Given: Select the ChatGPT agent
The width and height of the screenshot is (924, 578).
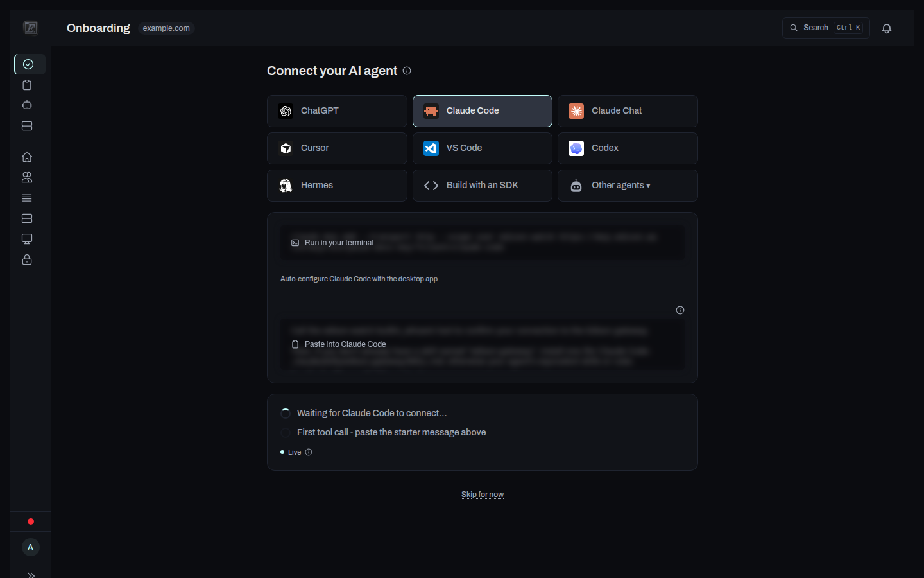Looking at the screenshot, I should point(337,111).
